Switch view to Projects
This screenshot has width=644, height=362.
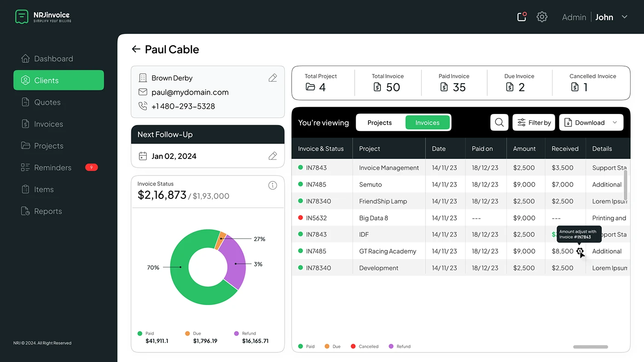pyautogui.click(x=379, y=123)
